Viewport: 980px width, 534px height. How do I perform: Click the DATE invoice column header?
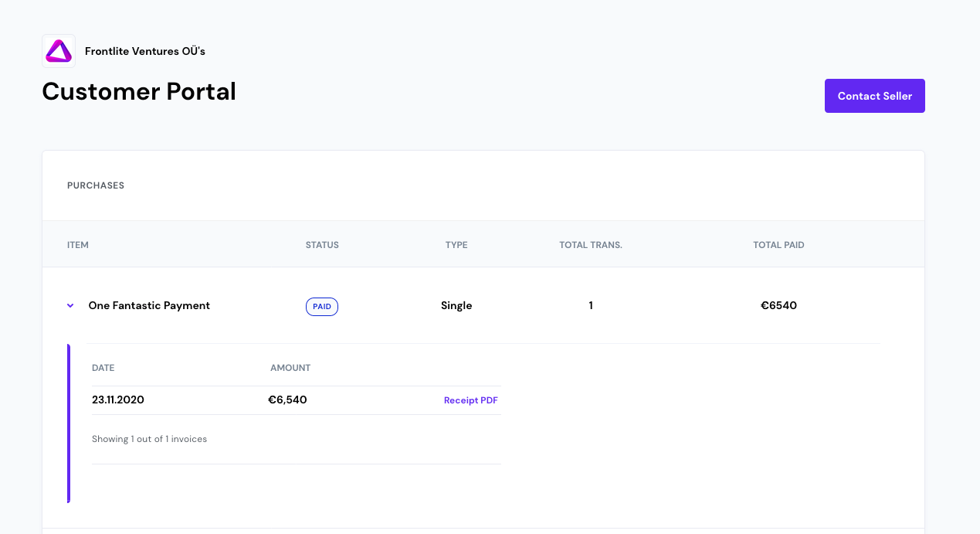coord(103,368)
